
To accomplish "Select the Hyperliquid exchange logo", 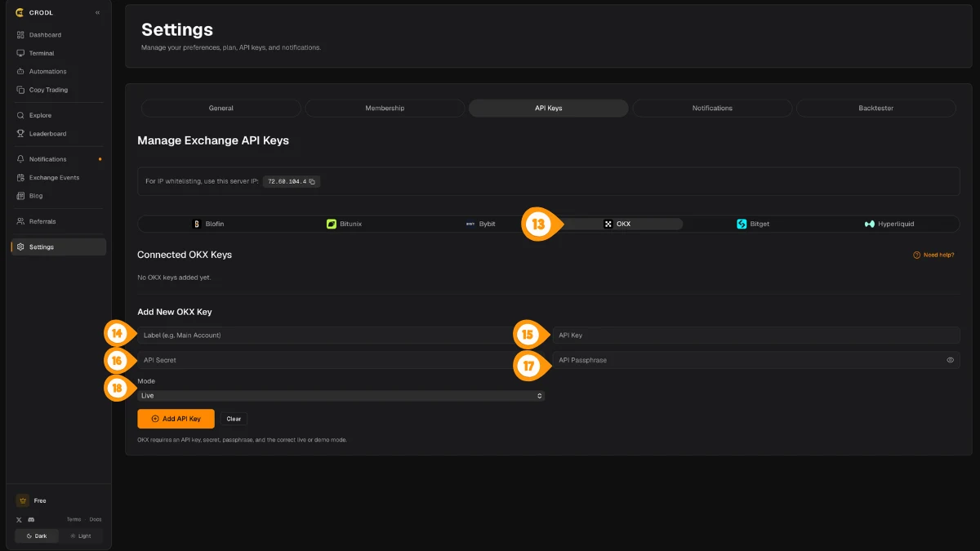I will [870, 224].
